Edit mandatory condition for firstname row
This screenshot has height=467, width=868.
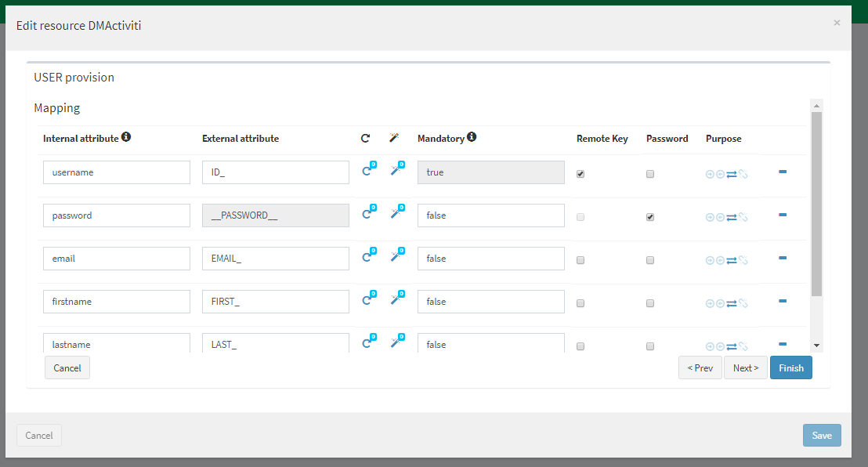point(491,302)
